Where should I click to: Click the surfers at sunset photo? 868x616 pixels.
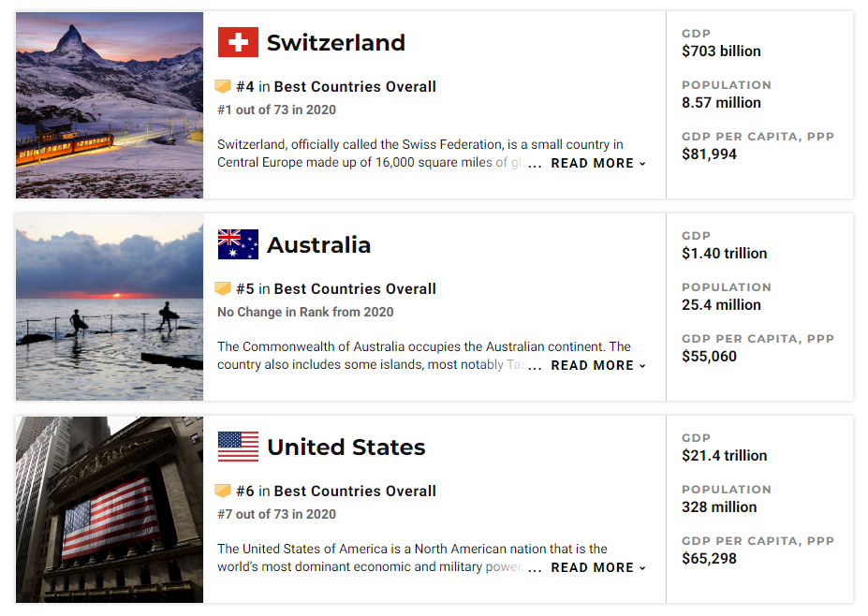click(x=110, y=307)
